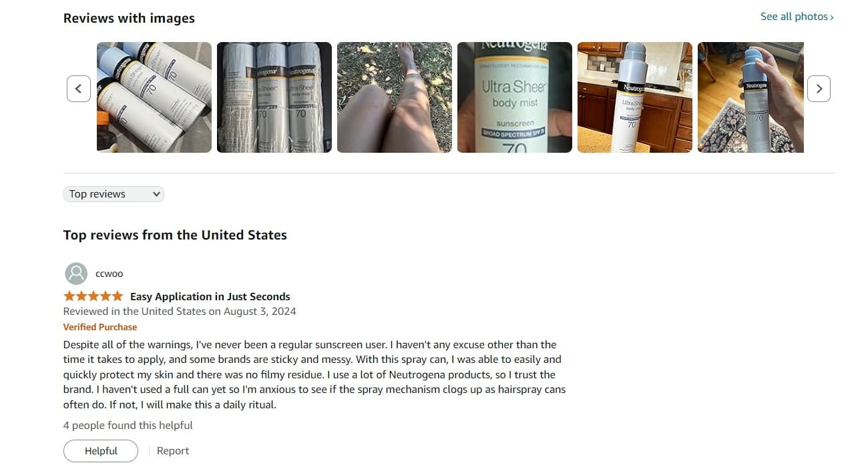The image size is (868, 475).
Task: Open the close-up Ultra Sheer body mist label photo
Action: pyautogui.click(x=515, y=97)
